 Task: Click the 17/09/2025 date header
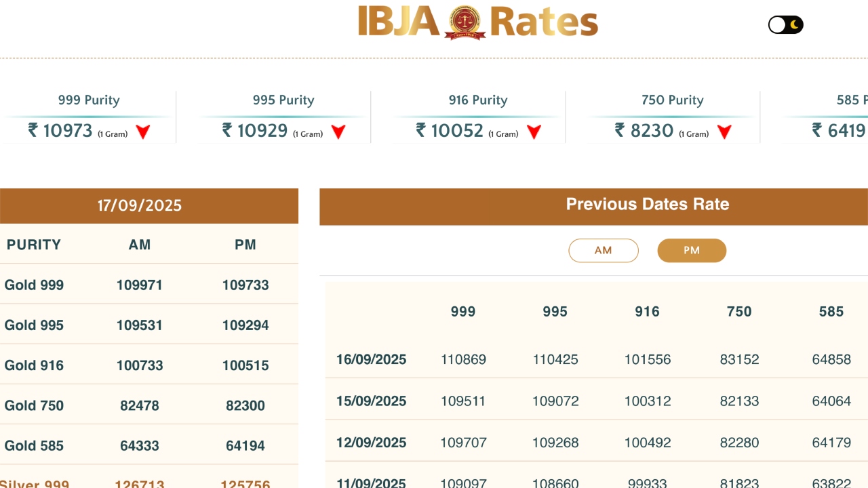[140, 205]
